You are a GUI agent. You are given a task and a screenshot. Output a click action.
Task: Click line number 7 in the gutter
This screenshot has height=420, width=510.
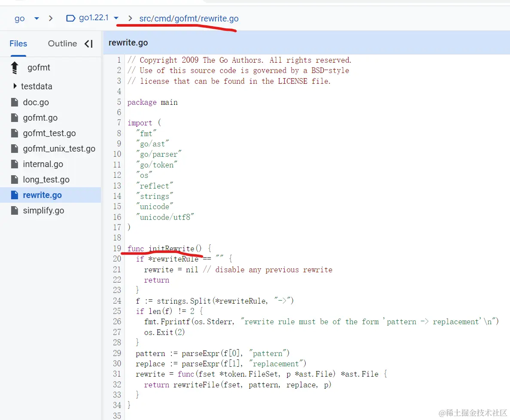(119, 123)
